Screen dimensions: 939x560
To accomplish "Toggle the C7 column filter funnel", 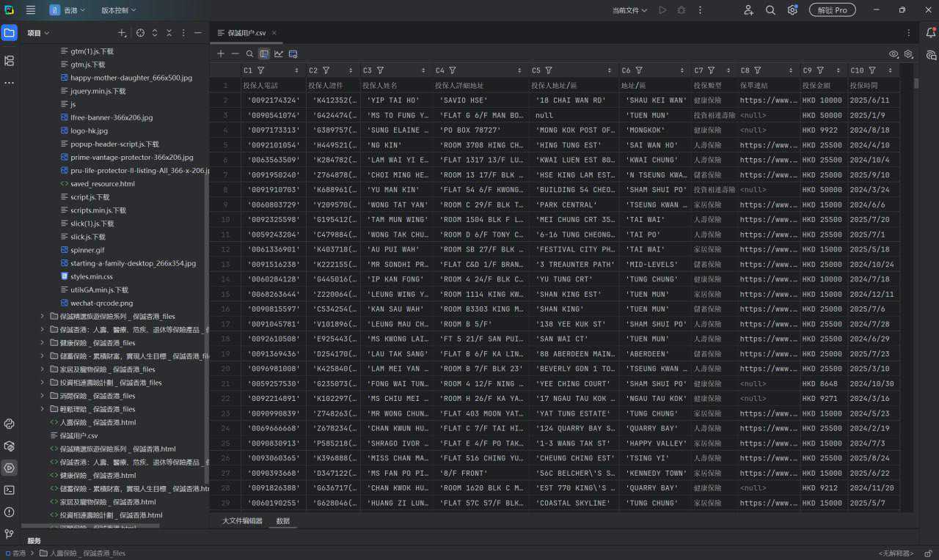I will tap(712, 70).
